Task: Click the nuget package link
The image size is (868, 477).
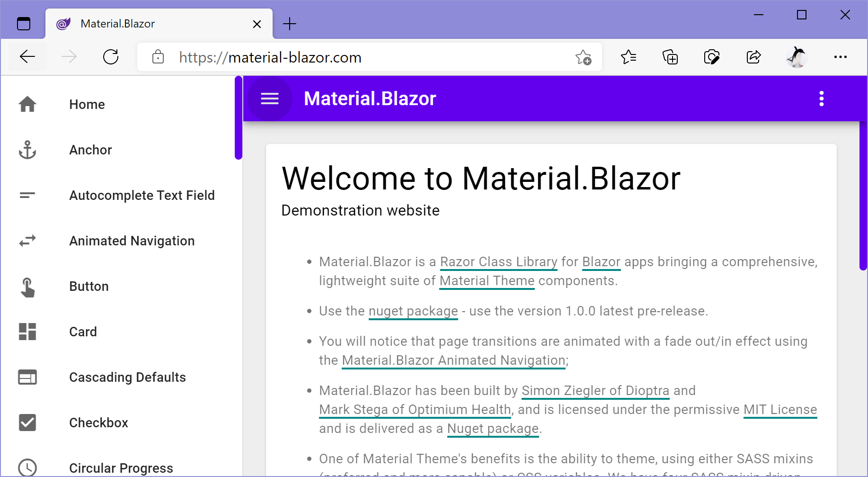Action: click(x=413, y=311)
